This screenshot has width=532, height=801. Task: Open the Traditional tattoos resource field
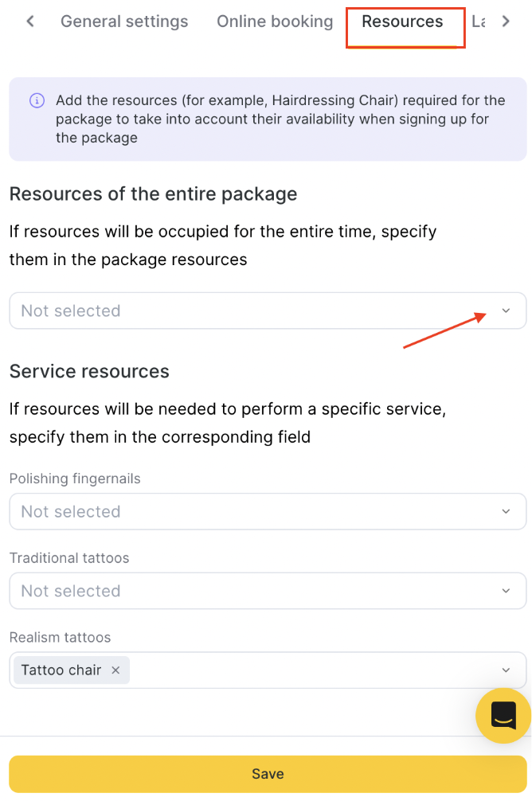[268, 591]
